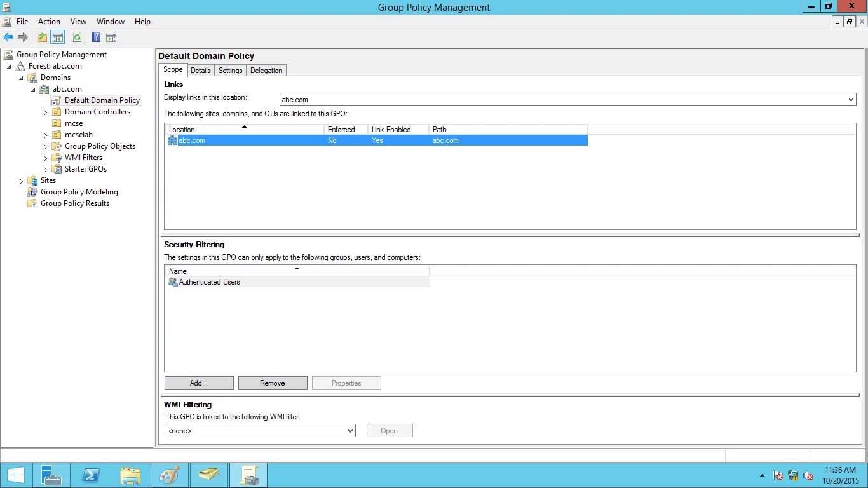Select Authenticated Users in Security Filtering
This screenshot has height=488, width=868.
point(209,281)
